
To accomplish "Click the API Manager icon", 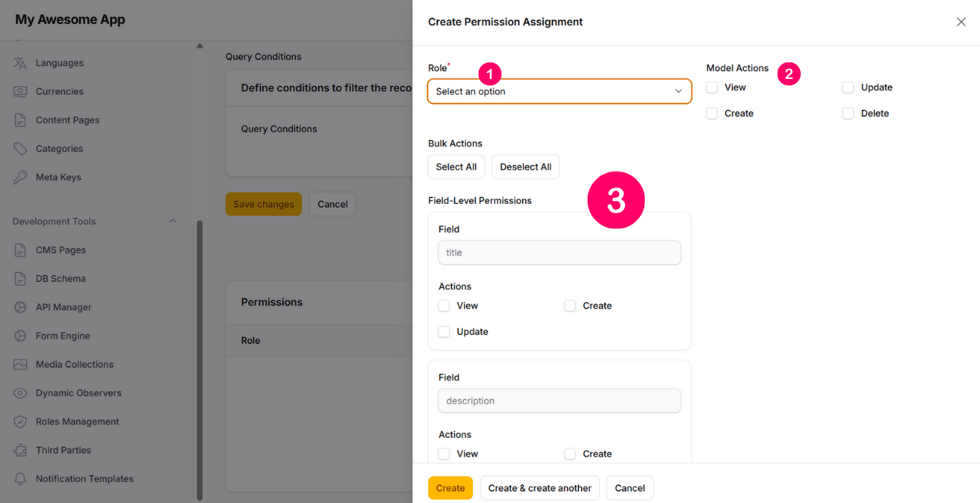I will [x=20, y=307].
